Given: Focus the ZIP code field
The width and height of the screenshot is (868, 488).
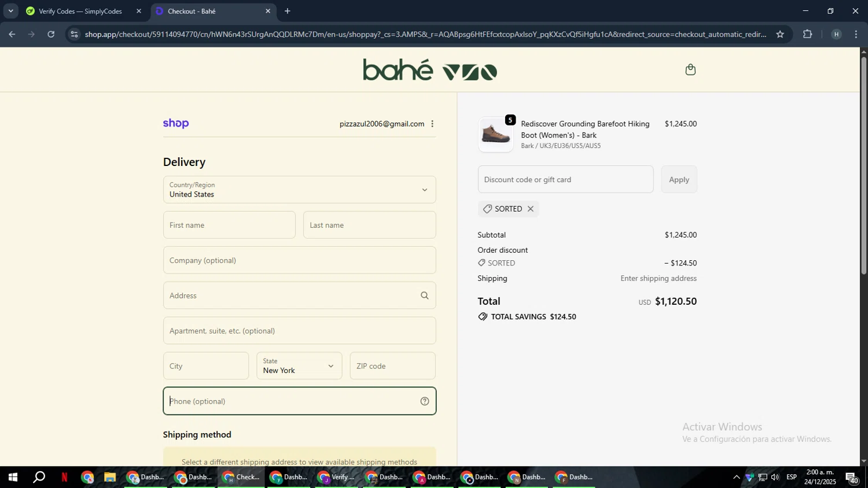Looking at the screenshot, I should click(392, 366).
